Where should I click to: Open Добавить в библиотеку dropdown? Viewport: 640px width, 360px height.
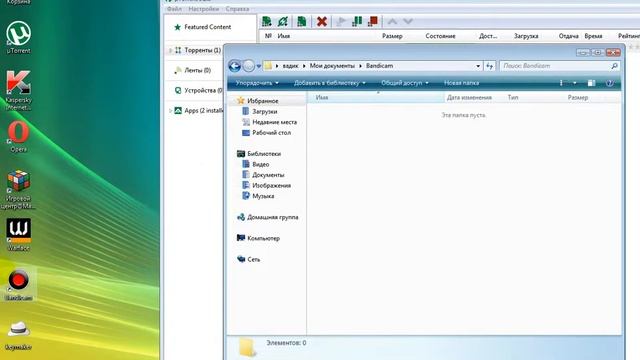(x=330, y=83)
